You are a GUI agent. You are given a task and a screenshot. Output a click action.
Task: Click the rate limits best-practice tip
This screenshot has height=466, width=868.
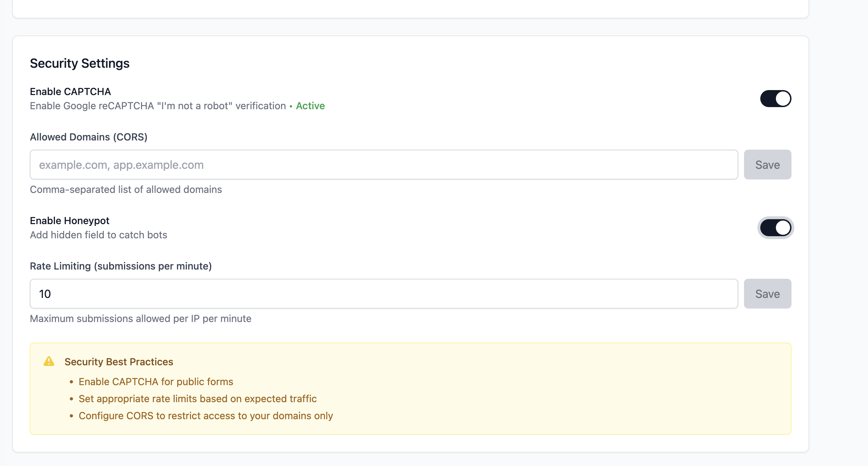198,399
